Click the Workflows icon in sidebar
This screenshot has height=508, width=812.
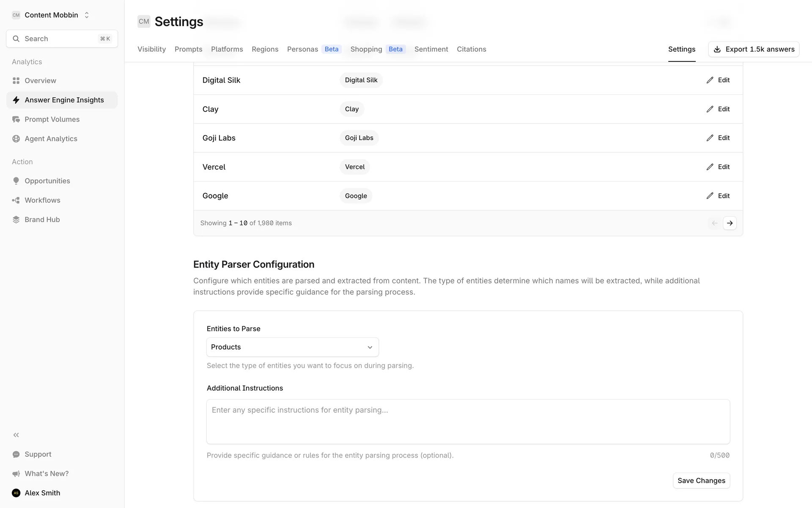(16, 200)
